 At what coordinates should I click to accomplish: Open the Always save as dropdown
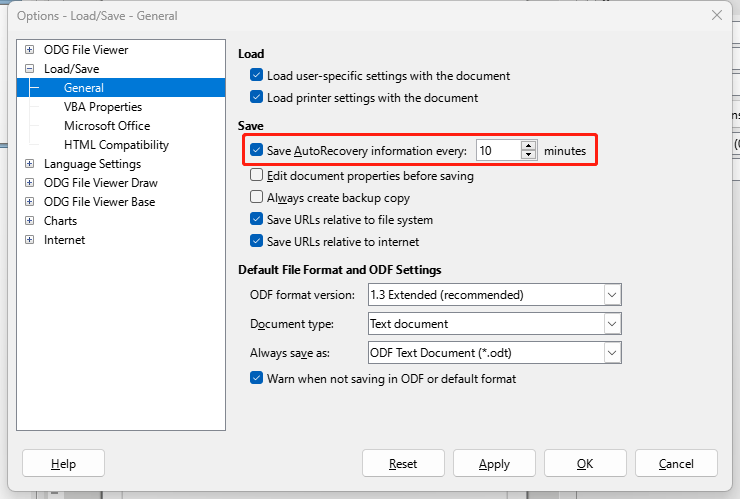(x=612, y=353)
